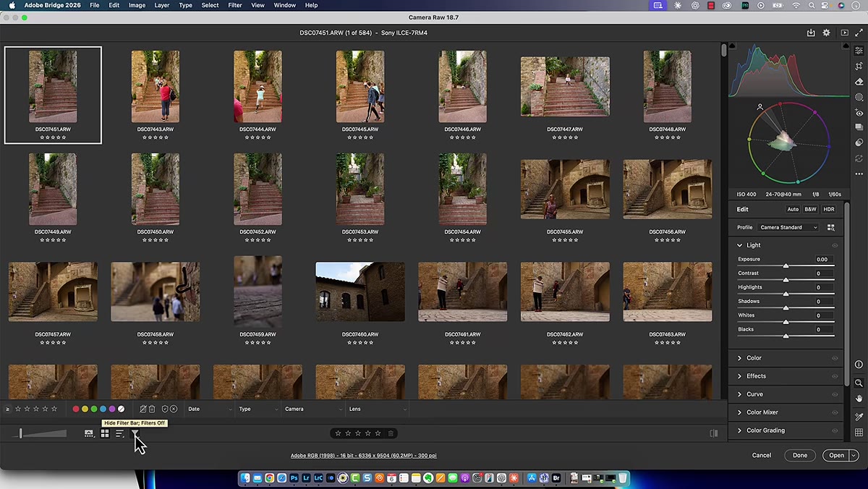Toggle the greater-than-or-equal rating filter
868x489 pixels.
(8, 409)
